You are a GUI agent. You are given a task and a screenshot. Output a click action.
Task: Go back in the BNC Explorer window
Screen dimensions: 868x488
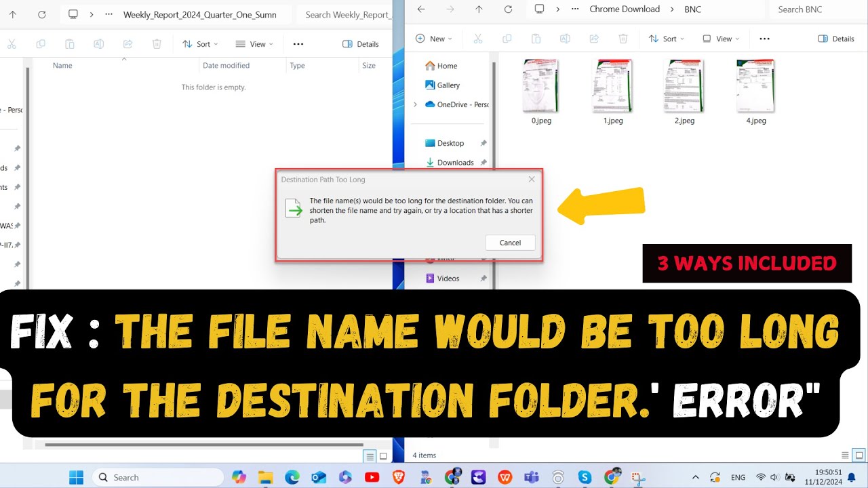pyautogui.click(x=421, y=9)
